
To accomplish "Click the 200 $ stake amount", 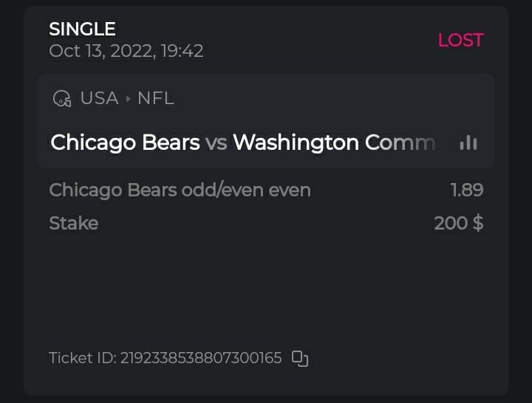I will [458, 223].
